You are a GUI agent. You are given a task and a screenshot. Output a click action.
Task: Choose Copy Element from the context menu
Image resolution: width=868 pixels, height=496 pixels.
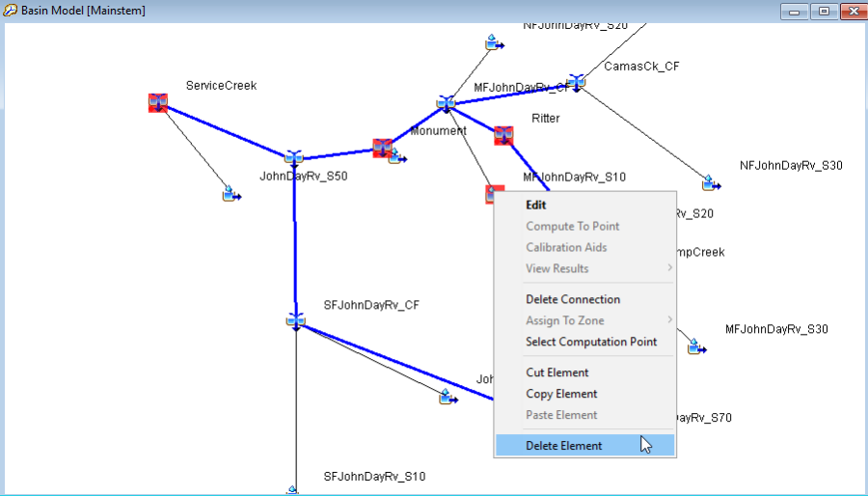(x=561, y=394)
